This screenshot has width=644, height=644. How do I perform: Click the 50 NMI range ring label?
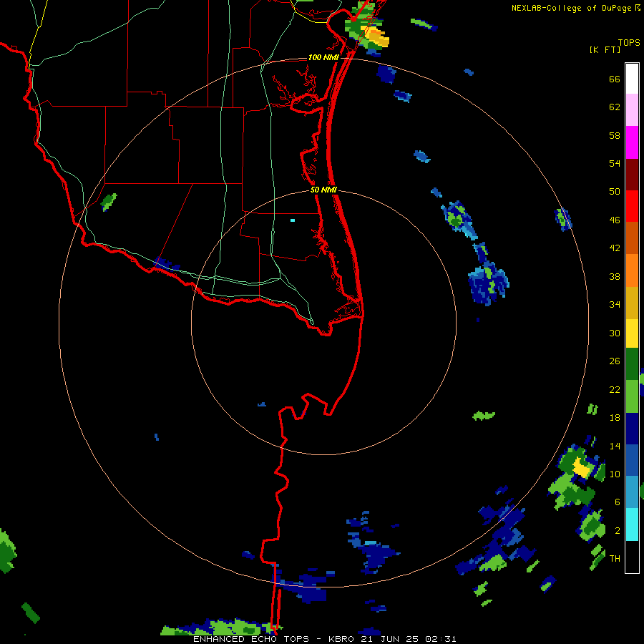(323, 190)
